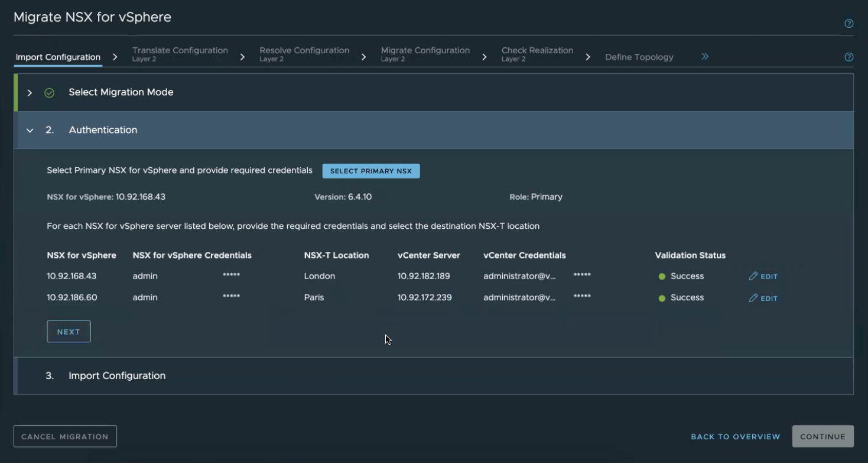
Task: Click Success status in London row
Action: click(x=687, y=276)
